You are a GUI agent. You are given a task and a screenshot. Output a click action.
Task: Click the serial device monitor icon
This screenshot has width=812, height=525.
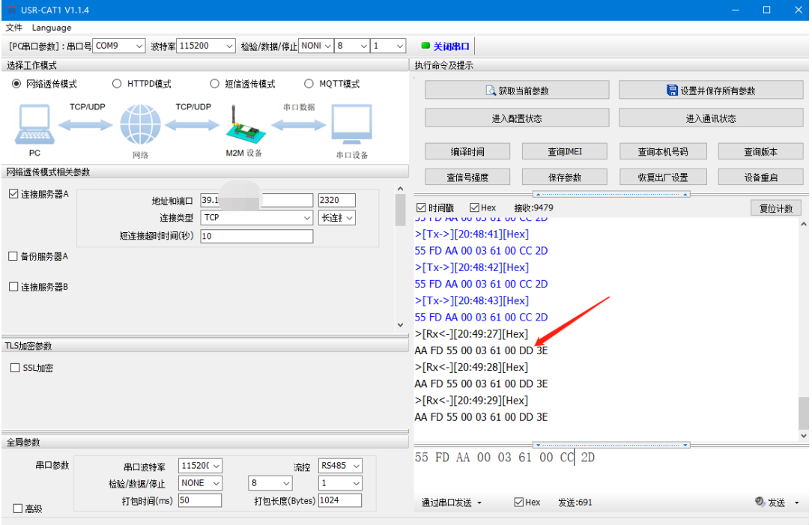point(351,127)
